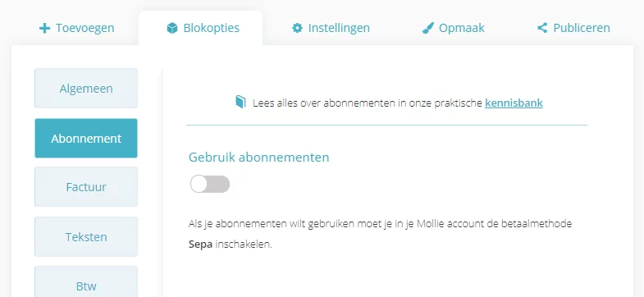Click the book icon before kennisbank text
This screenshot has height=297, width=644.
click(x=240, y=102)
